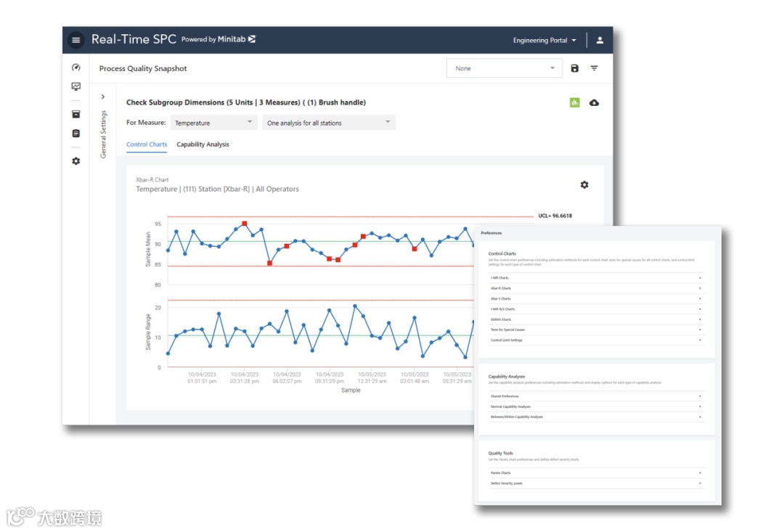Click the green chart export icon
Image resolution: width=784 pixels, height=532 pixels.
[x=574, y=102]
